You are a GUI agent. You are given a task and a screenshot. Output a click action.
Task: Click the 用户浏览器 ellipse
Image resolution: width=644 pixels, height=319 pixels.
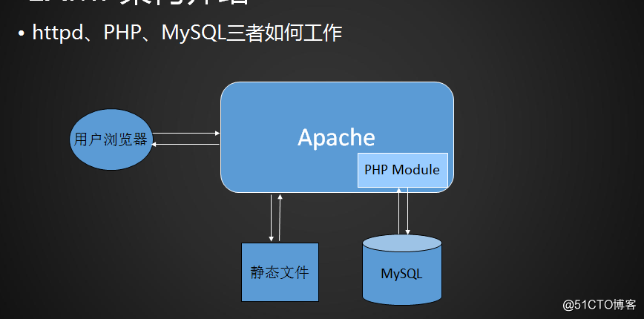[x=111, y=139]
